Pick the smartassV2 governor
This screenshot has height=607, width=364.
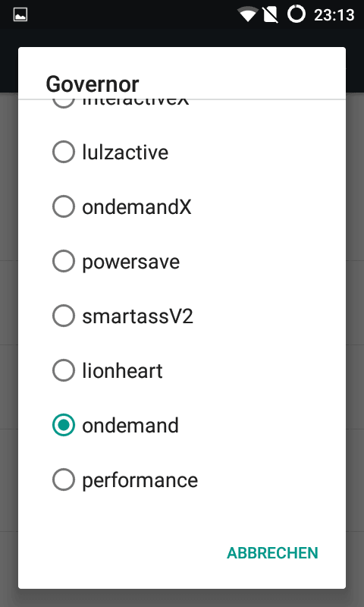click(182, 316)
